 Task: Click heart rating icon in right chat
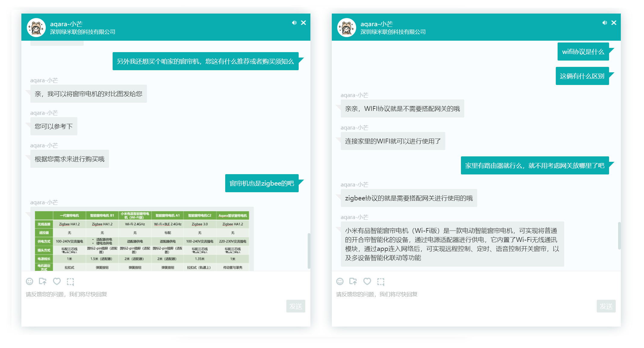coord(367,281)
